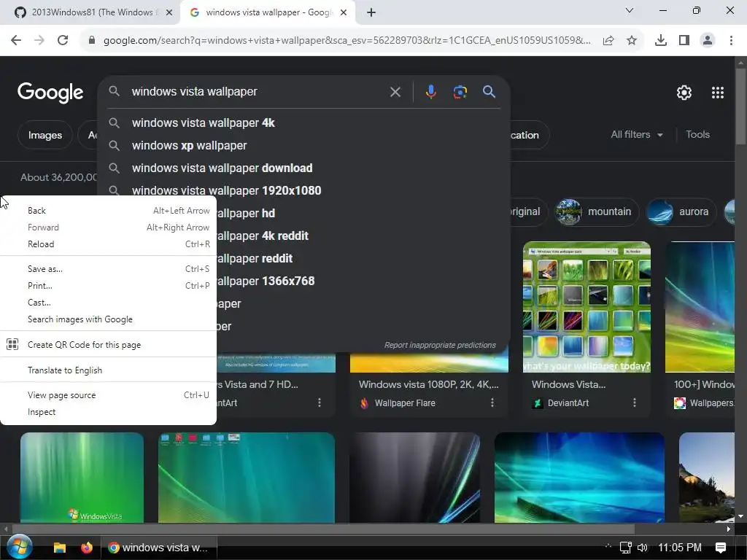Open the volume icon in system tray
The width and height of the screenshot is (747, 560).
click(642, 548)
